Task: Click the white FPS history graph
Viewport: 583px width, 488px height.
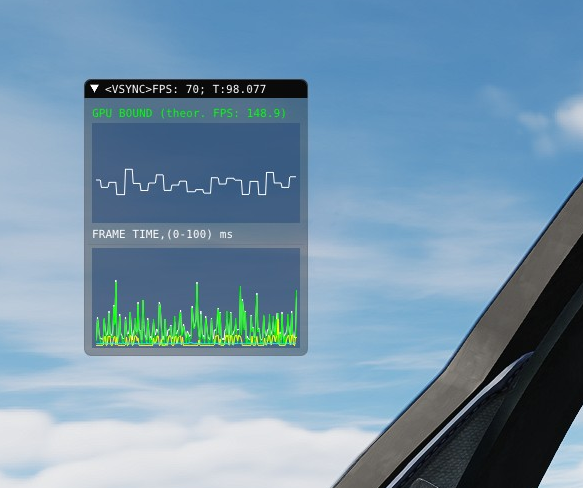Action: coord(196,173)
